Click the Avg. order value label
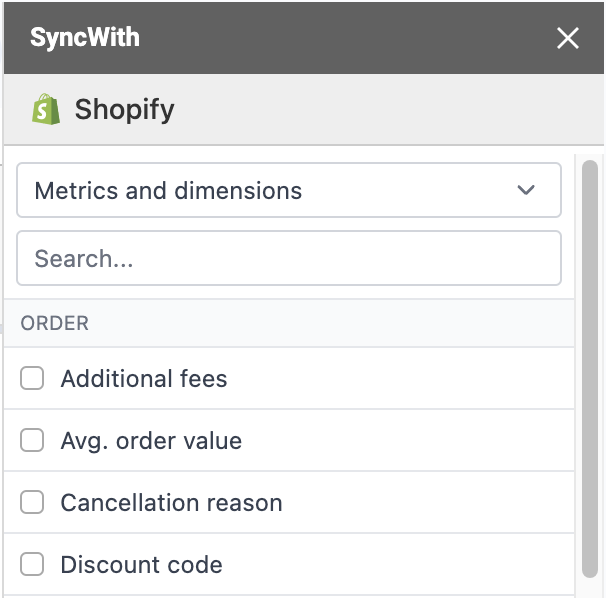606x598 pixels. point(151,441)
